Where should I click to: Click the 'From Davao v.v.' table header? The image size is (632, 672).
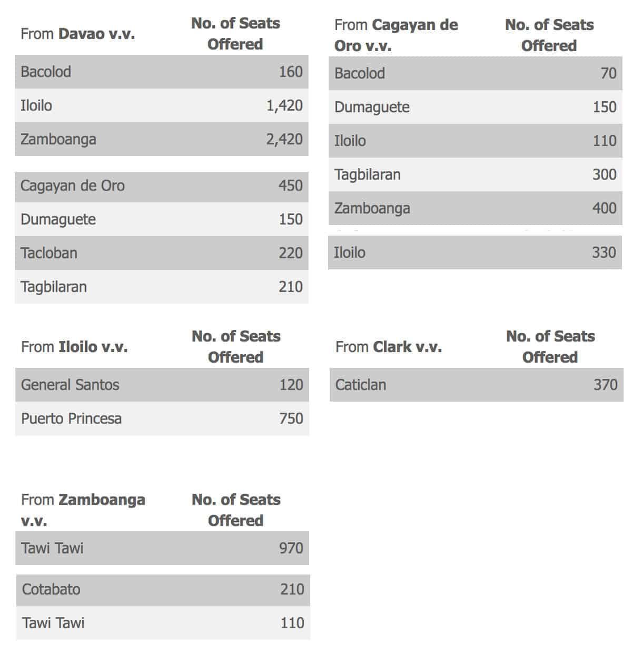(x=78, y=34)
